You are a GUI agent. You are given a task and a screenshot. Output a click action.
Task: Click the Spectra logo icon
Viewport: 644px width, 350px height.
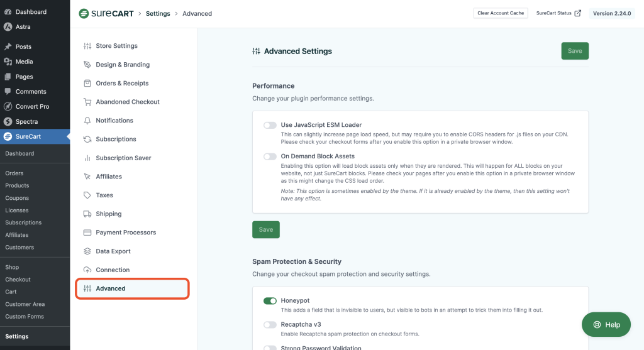coord(8,121)
